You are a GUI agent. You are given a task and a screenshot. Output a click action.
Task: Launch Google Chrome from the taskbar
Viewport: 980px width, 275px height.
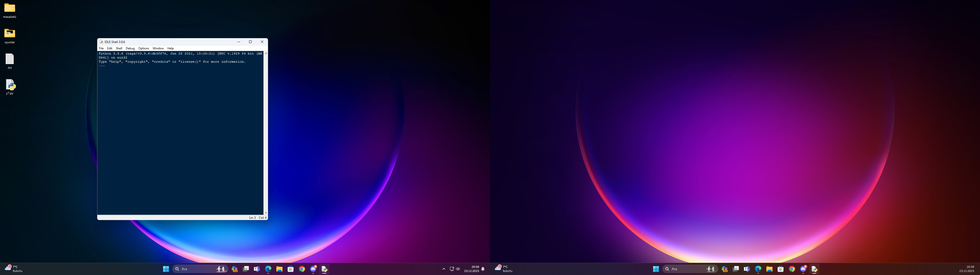(x=302, y=269)
